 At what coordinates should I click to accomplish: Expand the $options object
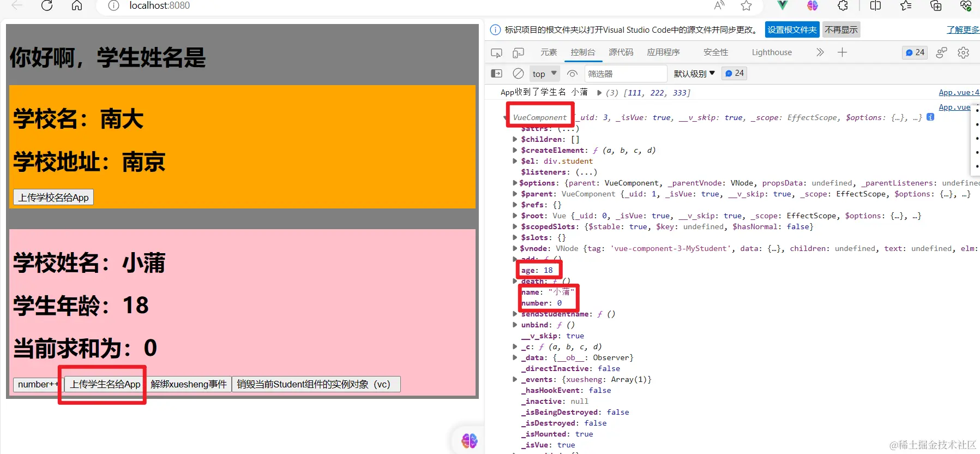(515, 183)
